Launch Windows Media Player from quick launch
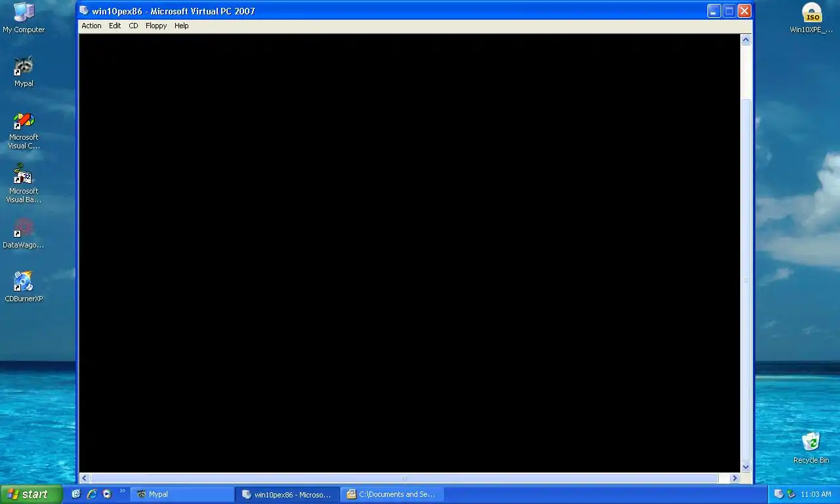840x504 pixels. 107,494
